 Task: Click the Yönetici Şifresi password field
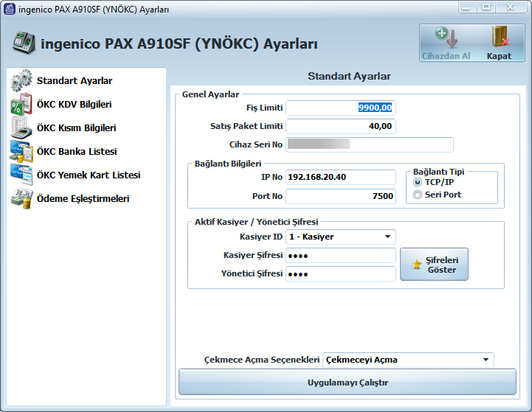tap(341, 274)
